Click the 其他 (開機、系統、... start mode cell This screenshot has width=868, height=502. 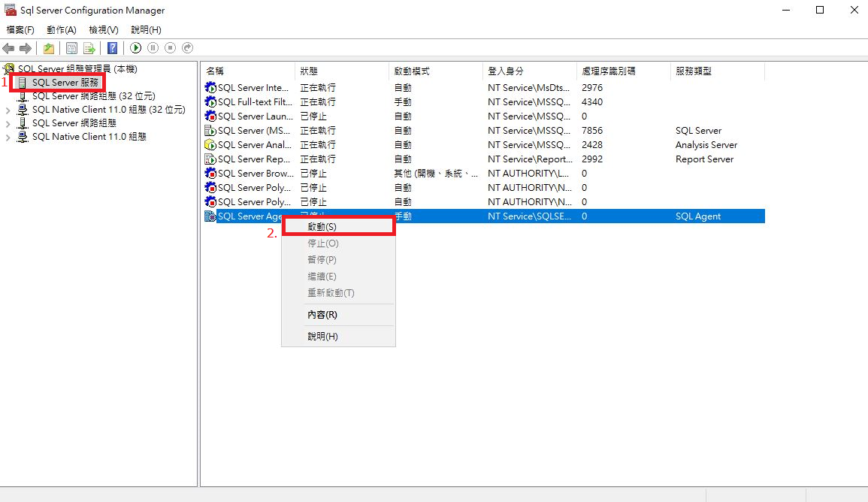pyautogui.click(x=436, y=174)
